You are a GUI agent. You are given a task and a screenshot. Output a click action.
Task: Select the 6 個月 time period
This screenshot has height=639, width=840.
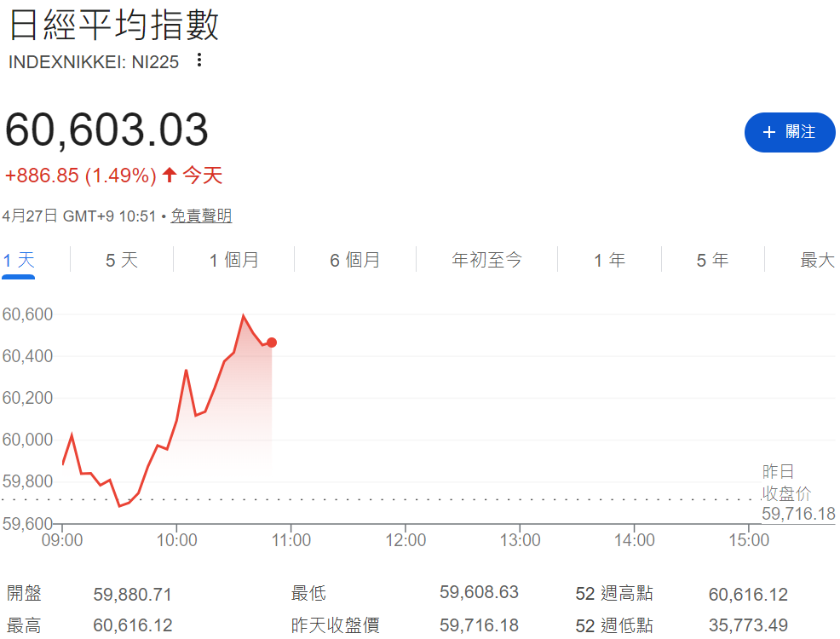(x=354, y=260)
